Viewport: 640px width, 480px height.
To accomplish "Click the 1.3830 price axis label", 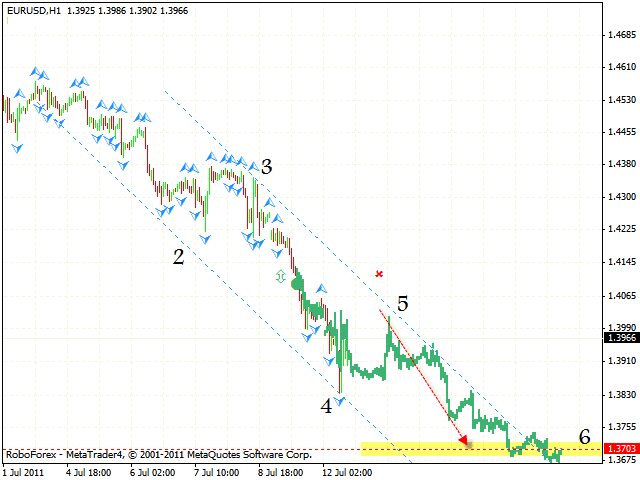I will point(622,394).
